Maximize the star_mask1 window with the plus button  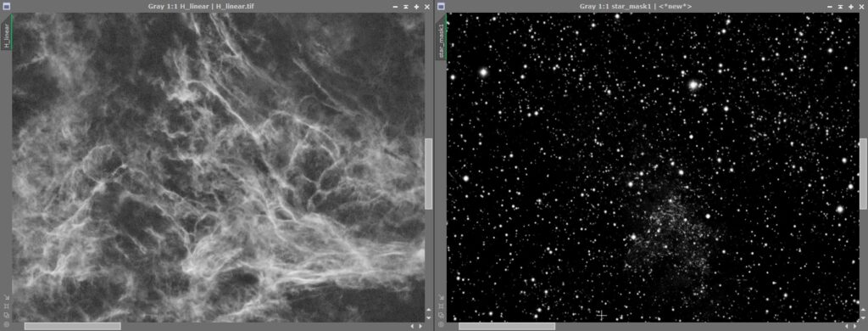pos(850,7)
